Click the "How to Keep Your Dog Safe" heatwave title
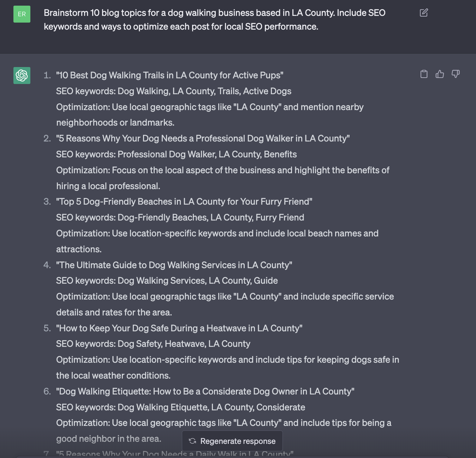476x458 pixels. pos(179,328)
